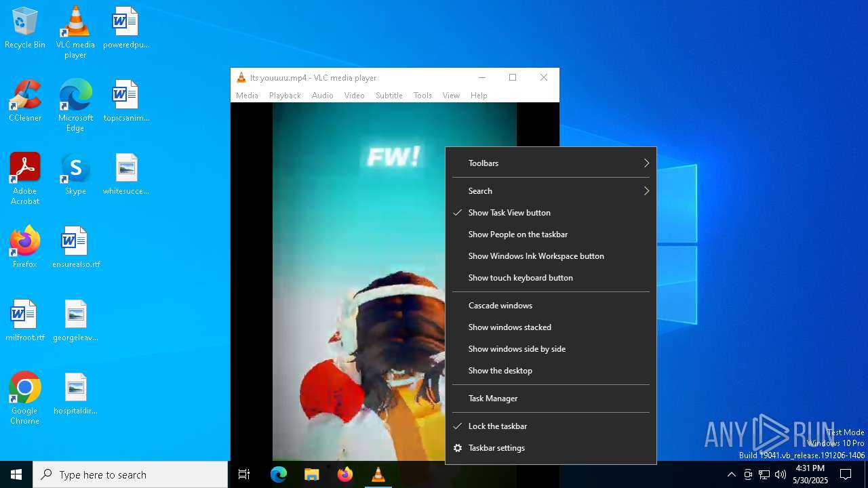Open the clock and date flyout
The height and width of the screenshot is (488, 868).
(810, 474)
